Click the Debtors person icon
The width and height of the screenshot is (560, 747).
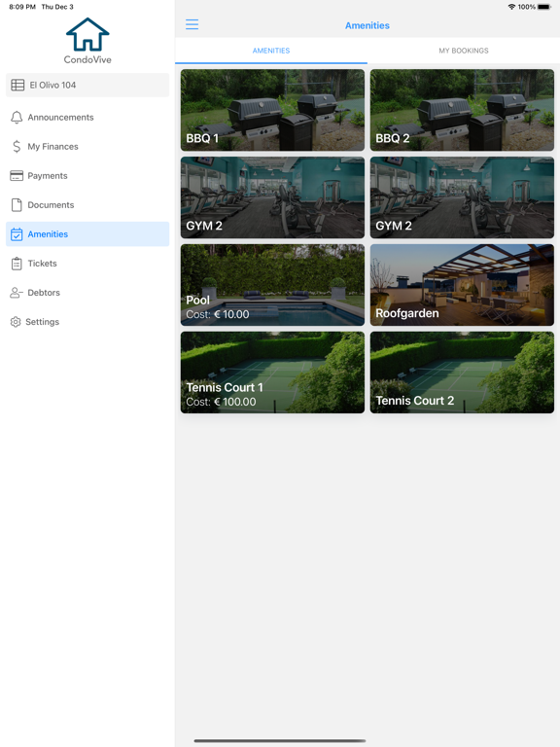pos(17,293)
